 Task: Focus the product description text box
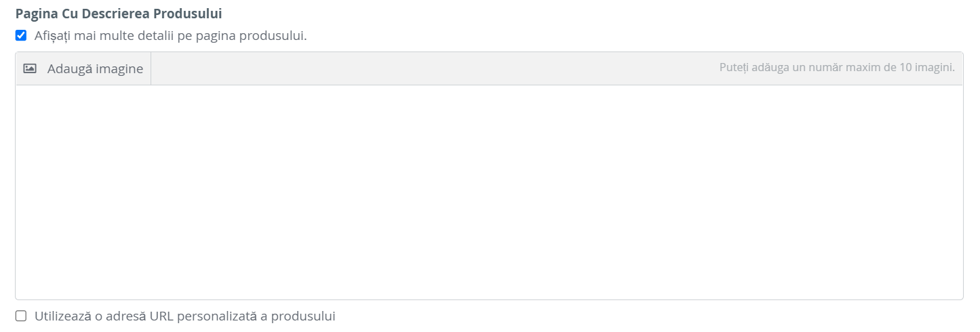click(x=489, y=192)
